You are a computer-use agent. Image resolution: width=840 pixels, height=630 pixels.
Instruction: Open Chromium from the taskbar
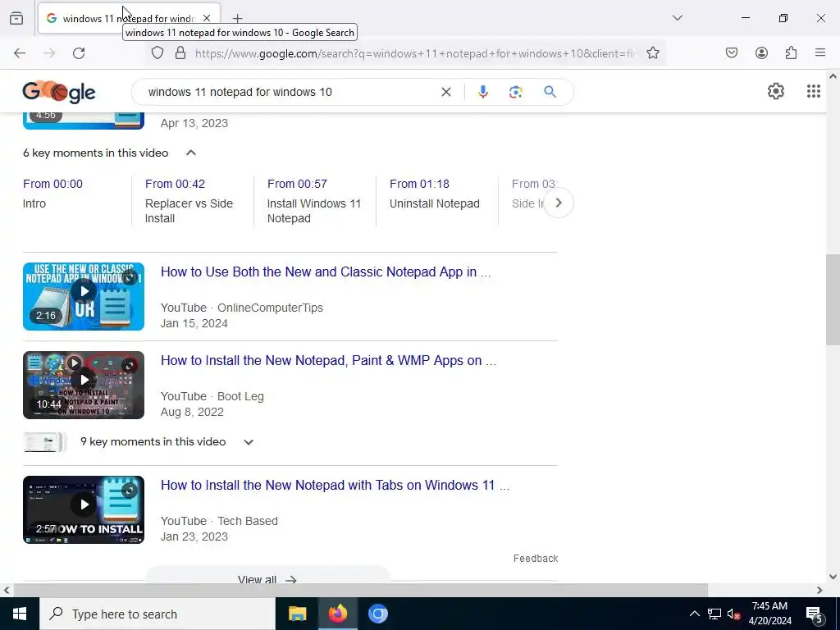pyautogui.click(x=377, y=614)
